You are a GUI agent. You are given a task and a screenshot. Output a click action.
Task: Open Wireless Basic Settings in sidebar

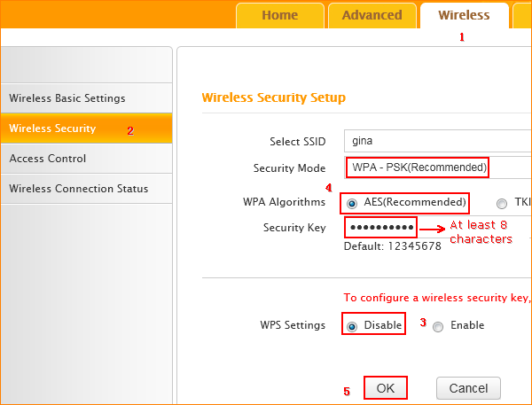(x=67, y=98)
